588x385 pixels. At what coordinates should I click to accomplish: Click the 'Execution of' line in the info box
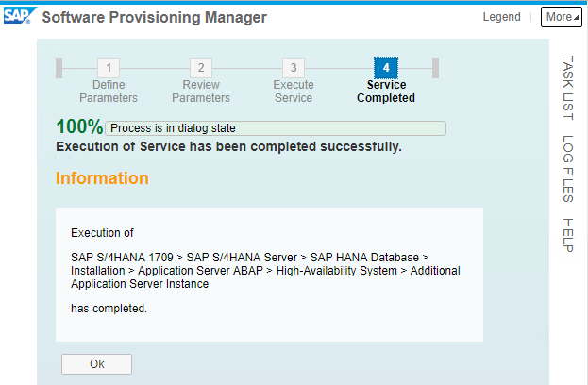point(102,233)
